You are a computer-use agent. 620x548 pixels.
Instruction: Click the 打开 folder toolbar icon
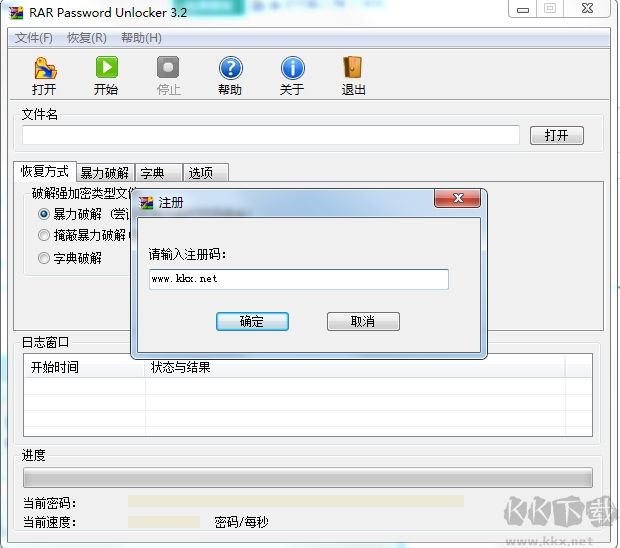pyautogui.click(x=45, y=68)
